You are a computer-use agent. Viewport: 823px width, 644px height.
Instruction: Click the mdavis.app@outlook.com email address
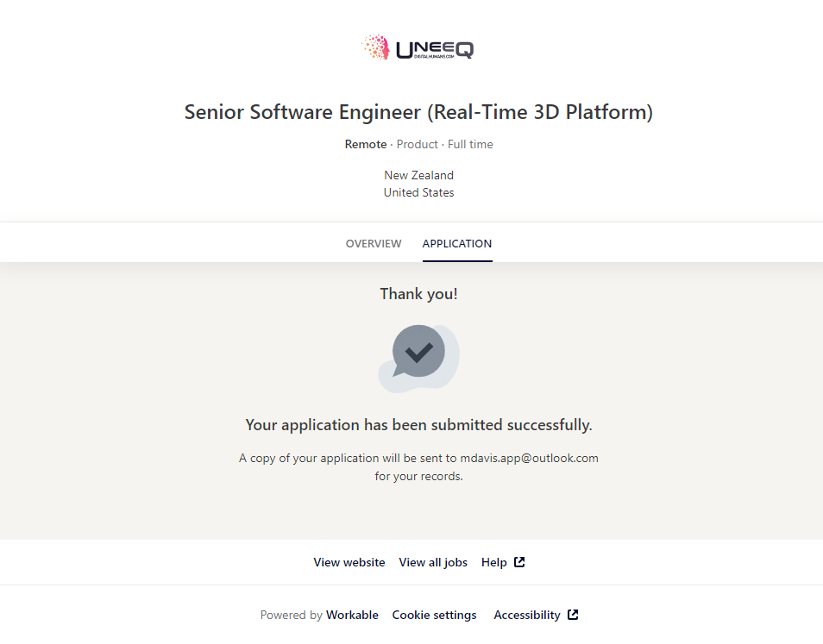(529, 458)
